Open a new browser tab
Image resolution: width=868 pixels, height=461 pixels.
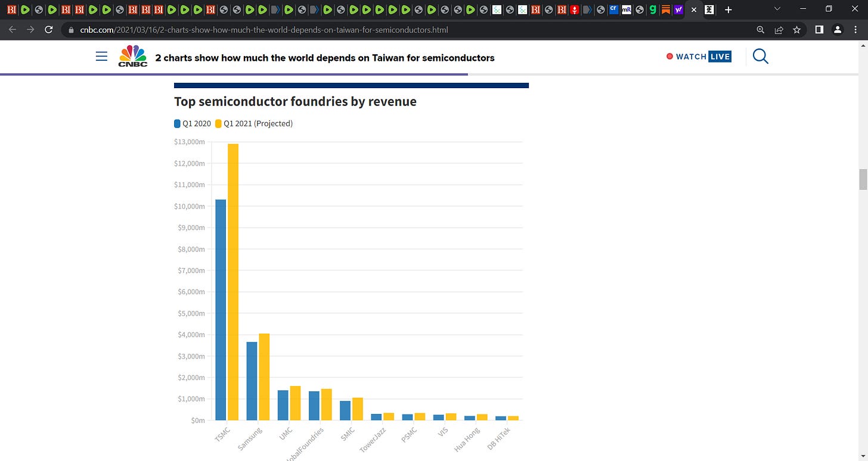[728, 10]
